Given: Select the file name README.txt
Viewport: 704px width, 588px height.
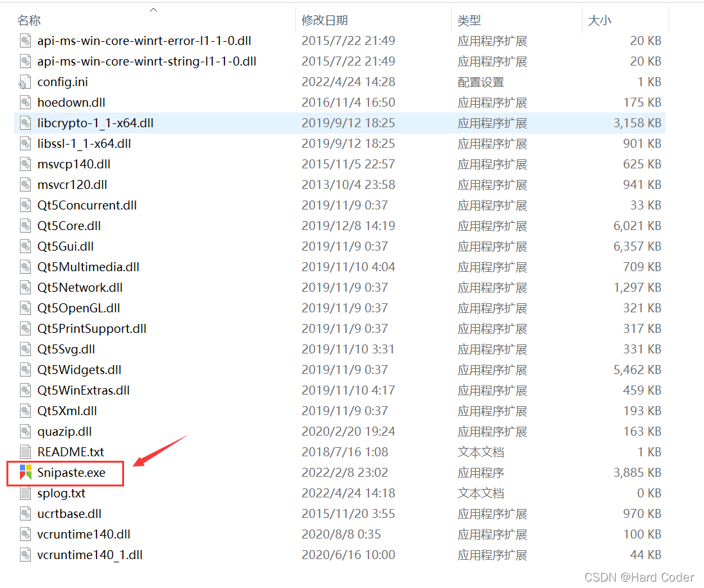Looking at the screenshot, I should (x=71, y=452).
